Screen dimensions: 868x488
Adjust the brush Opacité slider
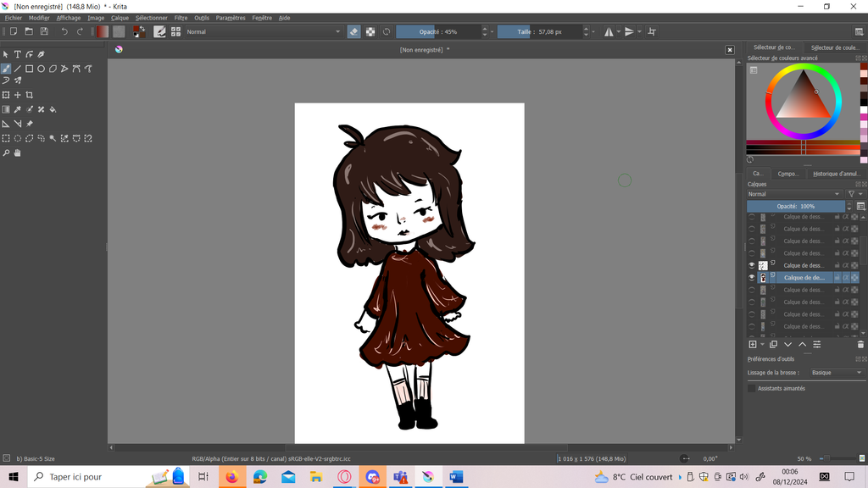[x=438, y=31]
